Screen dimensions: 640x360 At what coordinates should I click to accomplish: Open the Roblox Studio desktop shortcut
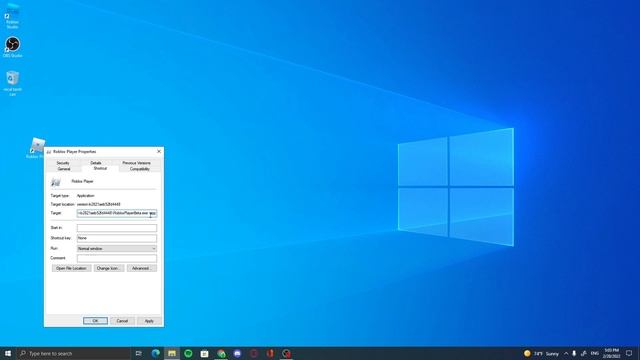tap(12, 16)
